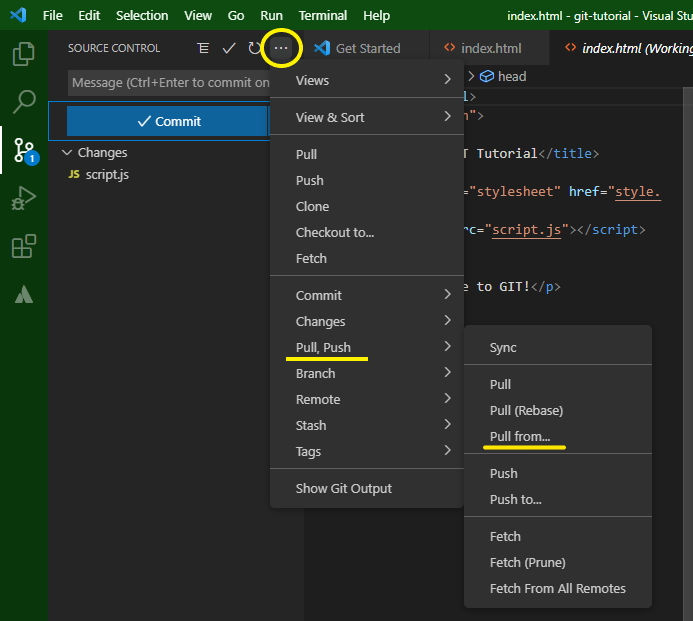Click the Source Control icon with badge
The height and width of the screenshot is (621, 693).
coord(24,150)
